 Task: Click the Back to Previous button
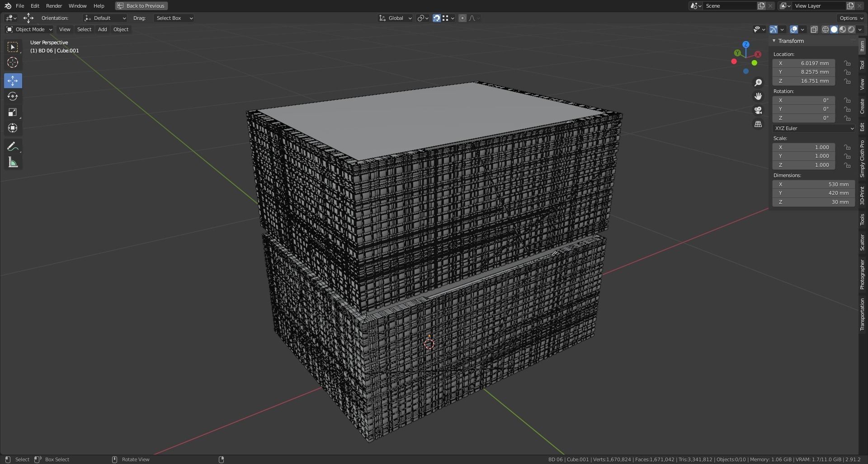pos(141,6)
